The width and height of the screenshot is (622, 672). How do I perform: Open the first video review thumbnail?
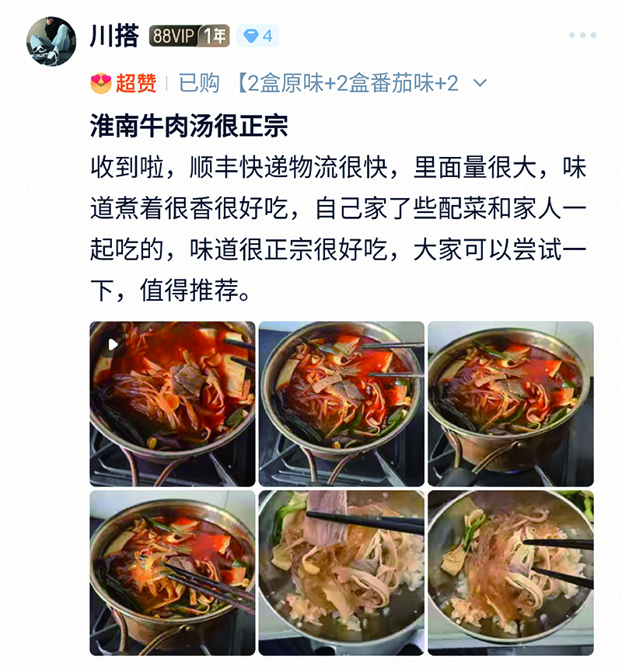tap(173, 404)
